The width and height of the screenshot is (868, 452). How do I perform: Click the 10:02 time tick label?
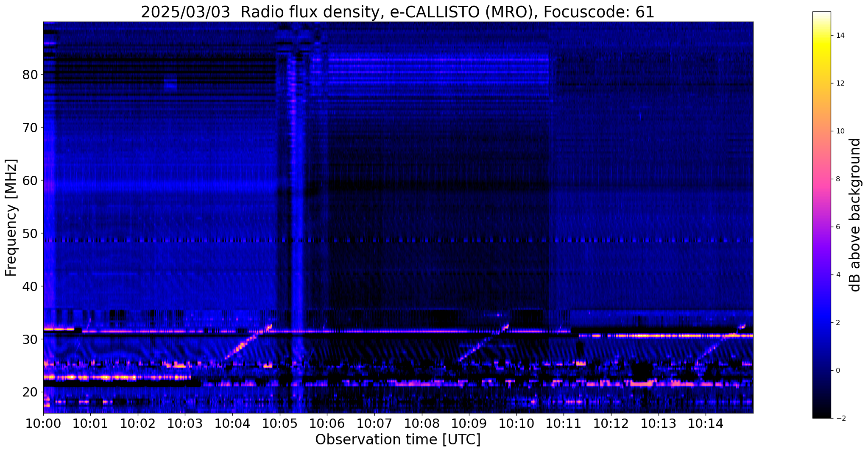138,424
